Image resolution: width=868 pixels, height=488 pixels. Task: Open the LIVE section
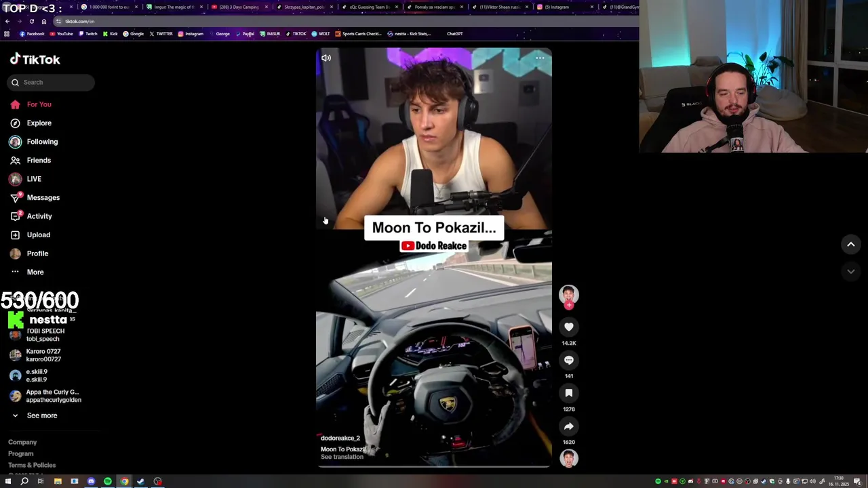[34, 179]
